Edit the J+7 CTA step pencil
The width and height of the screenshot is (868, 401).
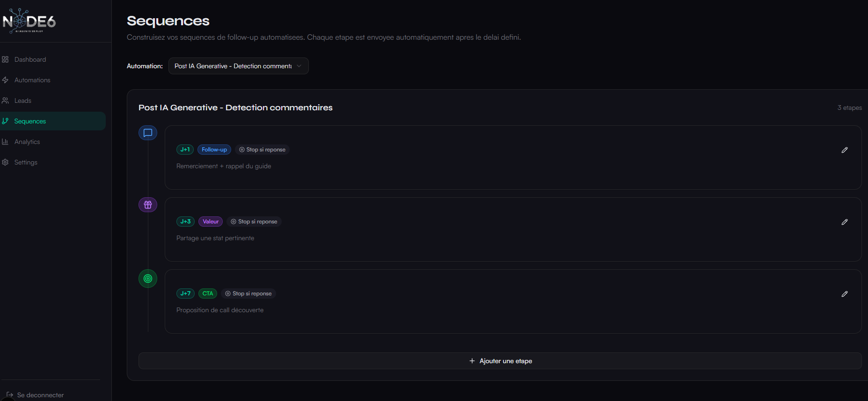844,294
